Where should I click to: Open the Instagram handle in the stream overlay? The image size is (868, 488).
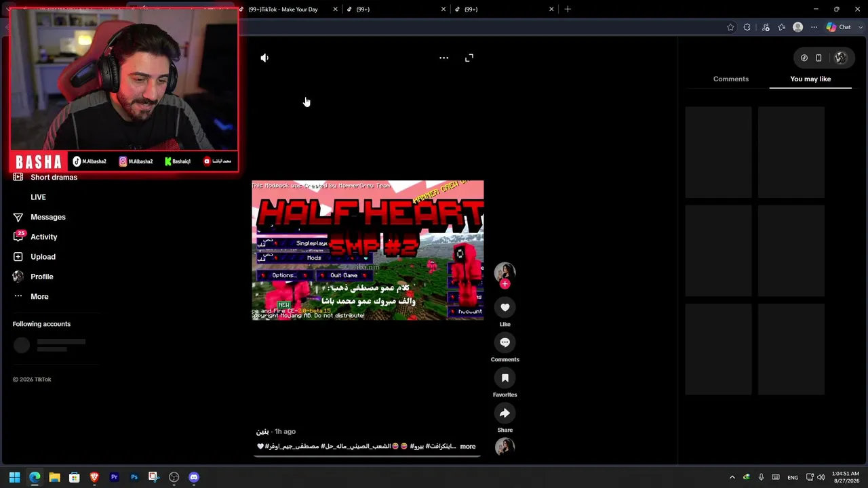[x=136, y=161]
